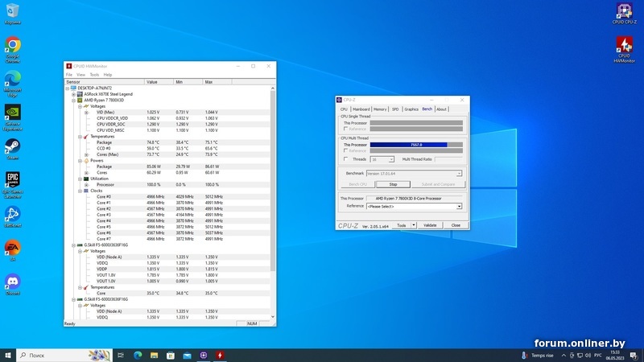This screenshot has height=362, width=644.
Task: Click the Validate button
Action: pyautogui.click(x=430, y=225)
